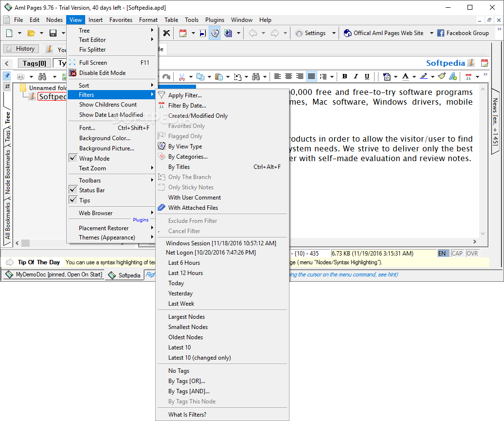Click the Tags[0] button
The image size is (504, 421).
click(x=35, y=63)
